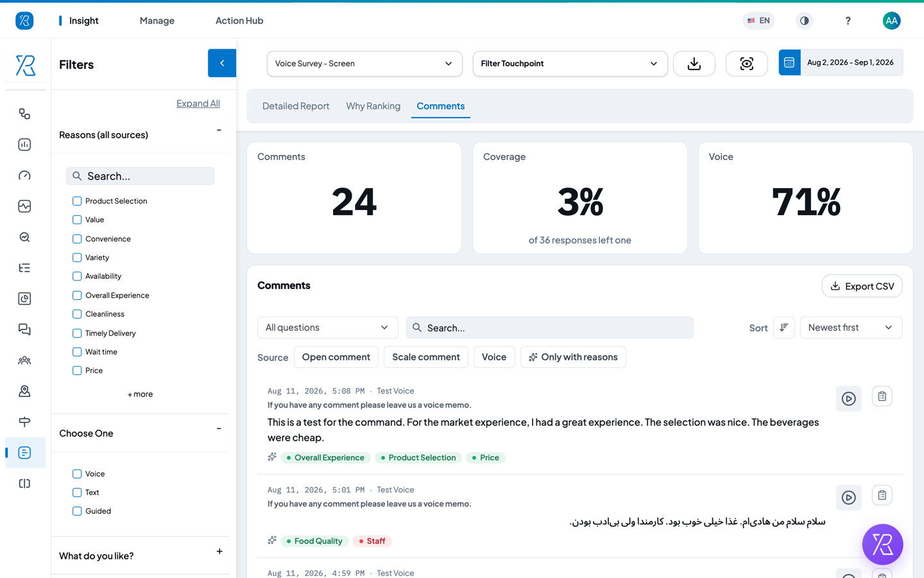Viewport: 924px width, 578px height.
Task: Open the Newest first sort dropdown
Action: coord(851,328)
